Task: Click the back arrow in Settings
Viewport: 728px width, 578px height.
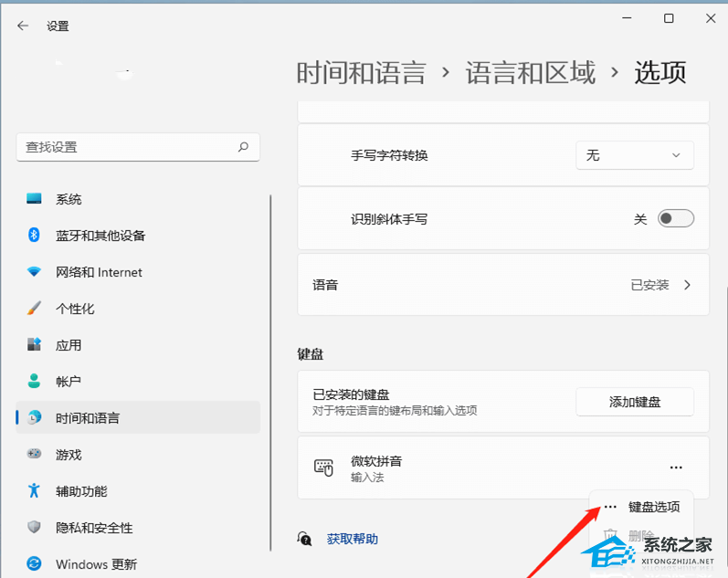Action: [23, 26]
